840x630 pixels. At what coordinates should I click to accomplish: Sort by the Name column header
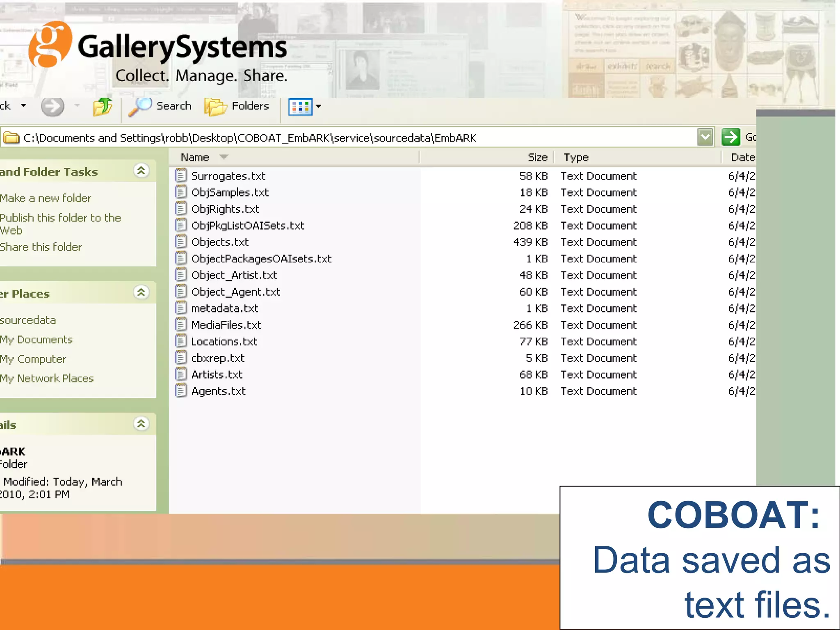(x=294, y=157)
